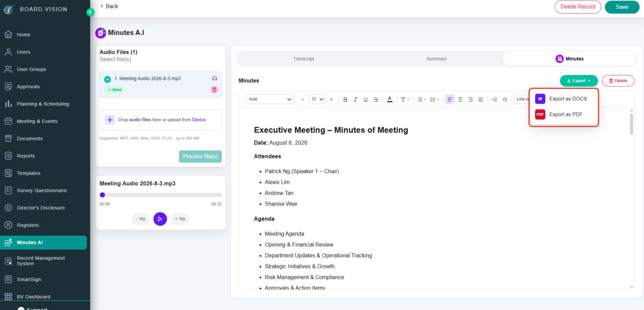Viewport: 644px width, 310px height.
Task: Click the Executive Meeting heading text
Action: point(331,130)
